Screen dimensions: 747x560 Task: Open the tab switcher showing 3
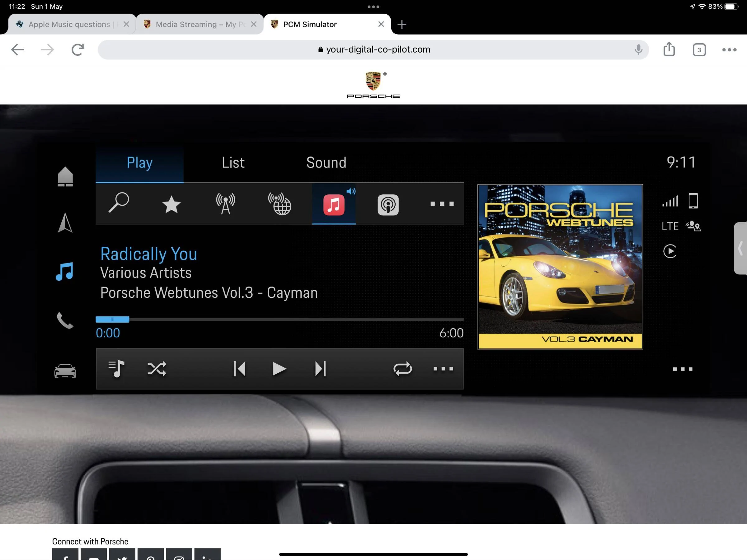[699, 50]
